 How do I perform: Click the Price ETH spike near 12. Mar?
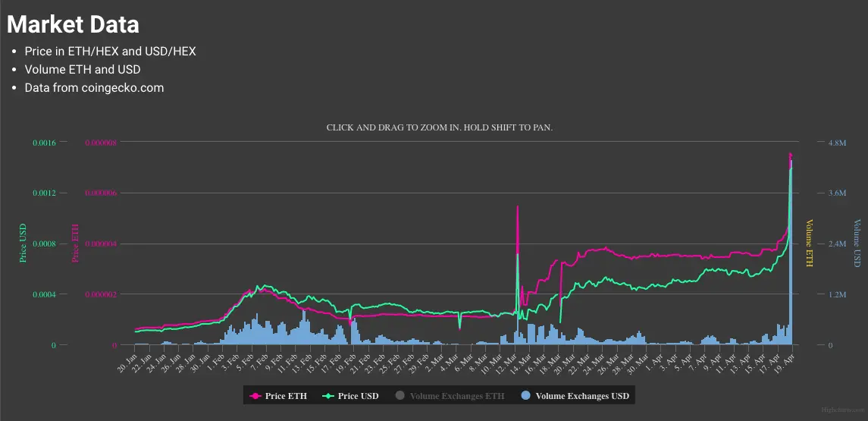(518, 207)
